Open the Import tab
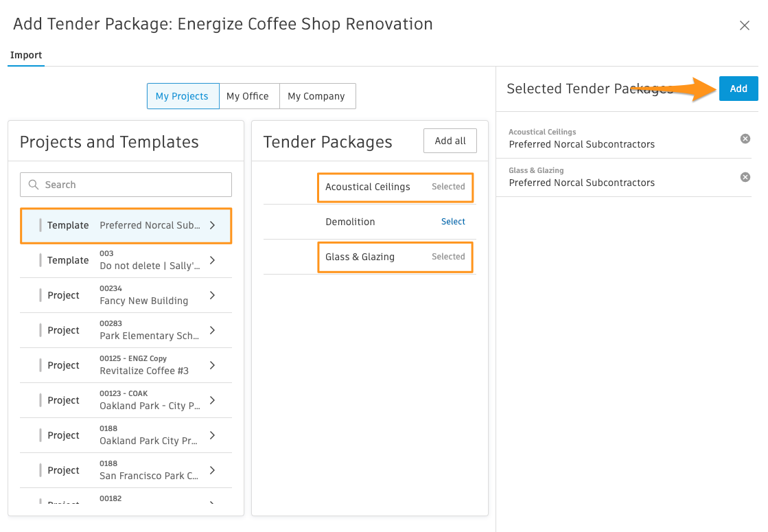The height and width of the screenshot is (532, 768). 25,55
